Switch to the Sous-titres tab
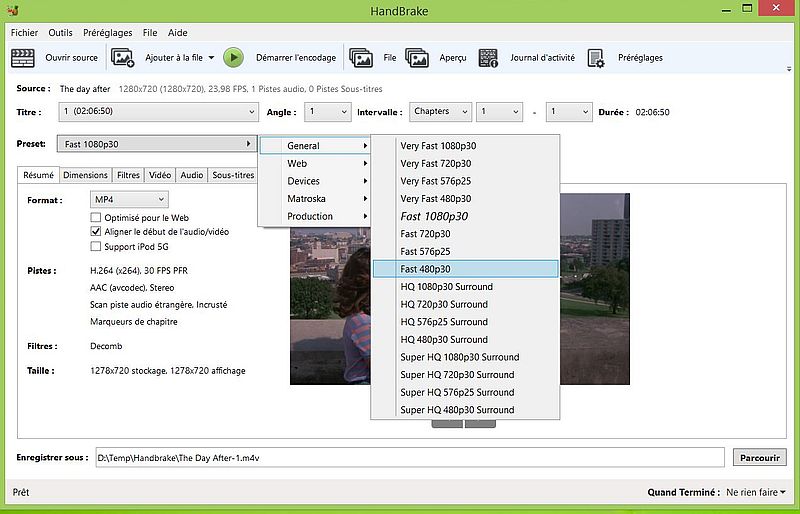The width and height of the screenshot is (800, 514). [x=233, y=175]
